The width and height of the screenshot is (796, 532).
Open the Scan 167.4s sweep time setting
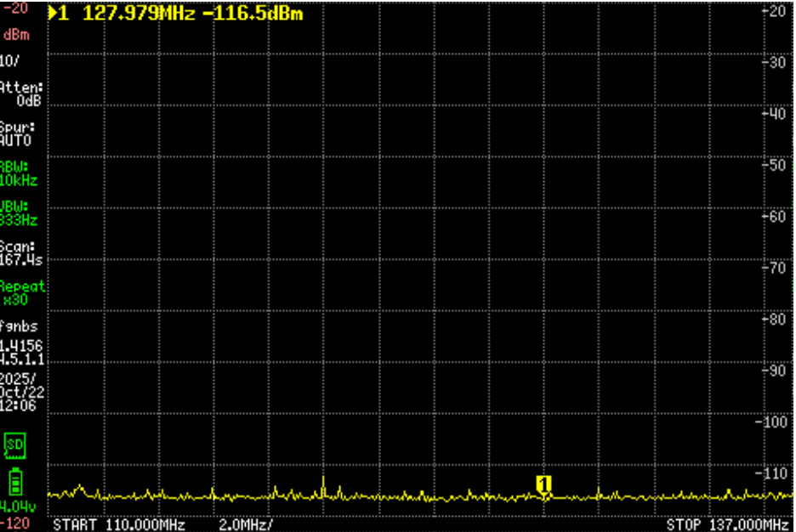[20, 253]
